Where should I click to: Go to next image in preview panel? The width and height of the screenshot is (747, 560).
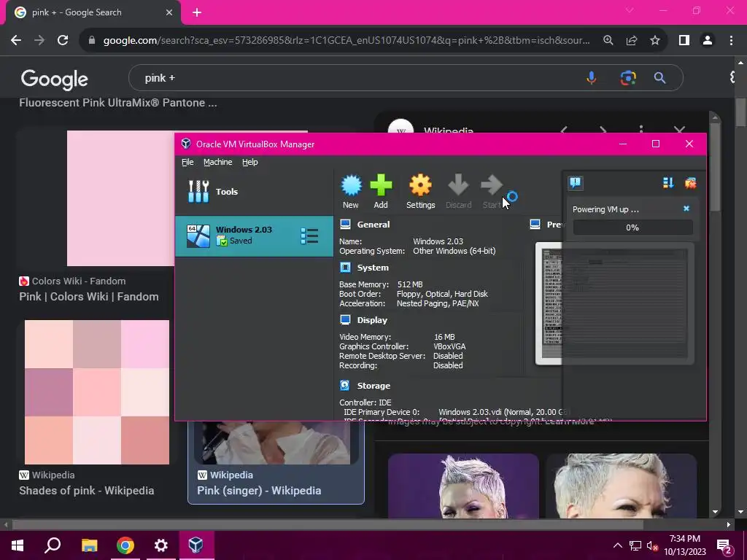click(603, 130)
